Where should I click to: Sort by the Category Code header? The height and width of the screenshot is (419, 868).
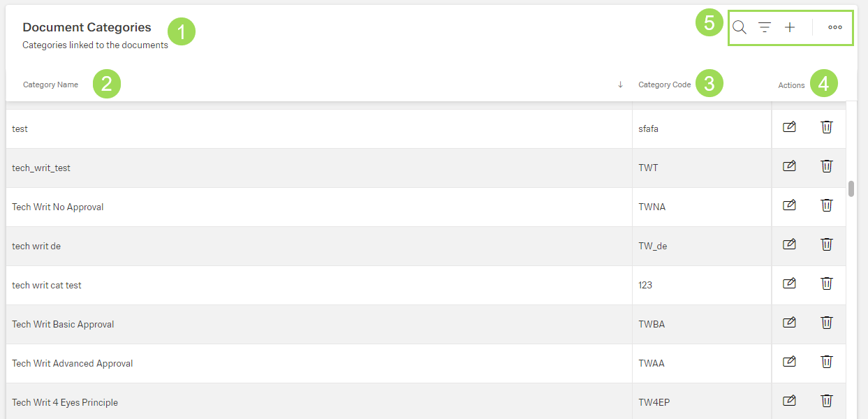tap(664, 85)
